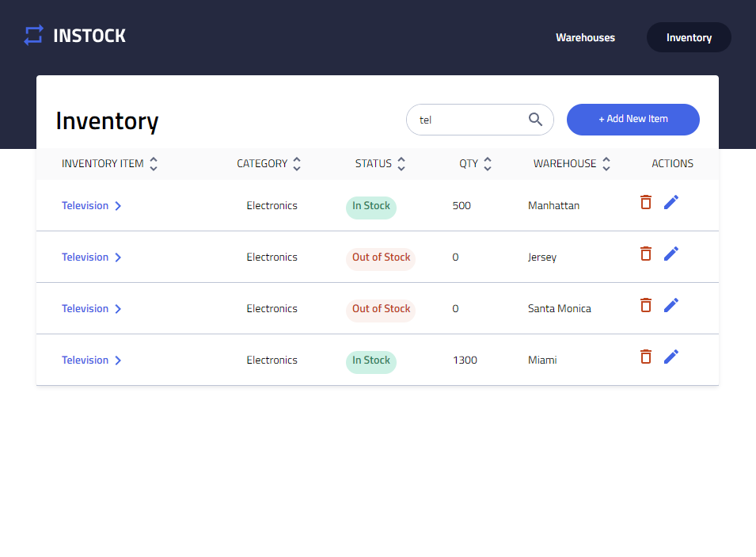
Task: Sort by Inventory Item column
Action: click(154, 164)
